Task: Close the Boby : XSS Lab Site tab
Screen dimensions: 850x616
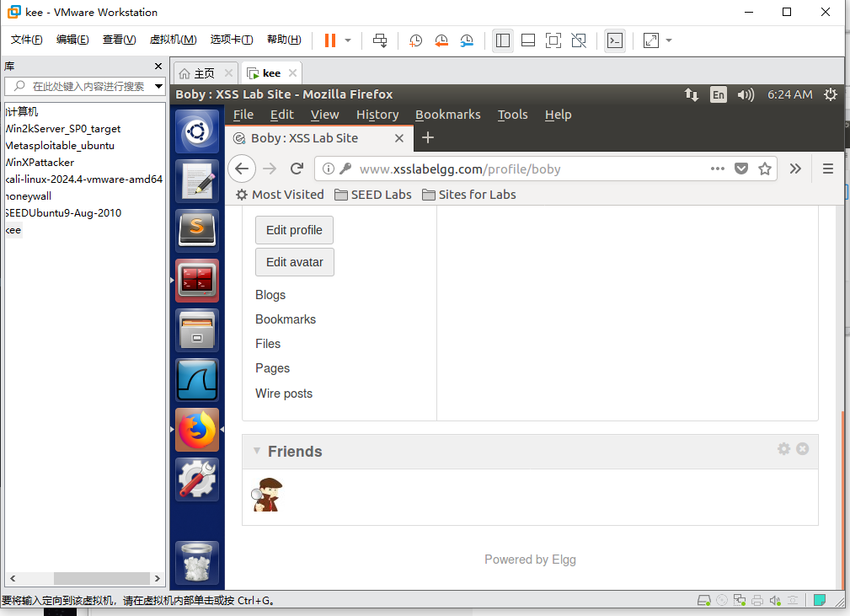Action: click(x=399, y=138)
